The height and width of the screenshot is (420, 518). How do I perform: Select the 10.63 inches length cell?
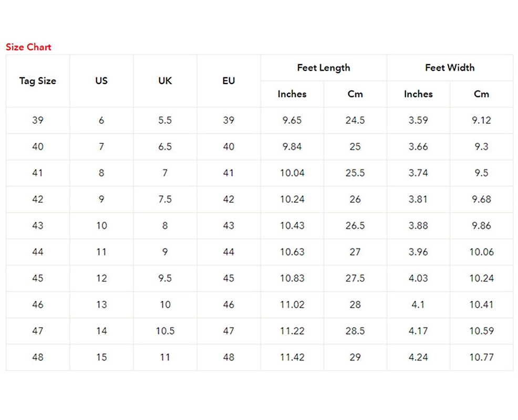click(292, 252)
